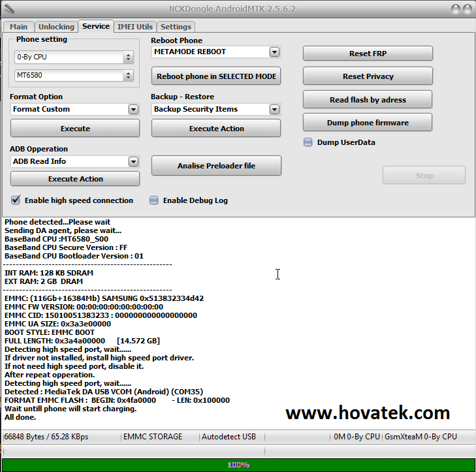This screenshot has width=476, height=472.
Task: Click Analise Preloader file button
Action: [216, 166]
